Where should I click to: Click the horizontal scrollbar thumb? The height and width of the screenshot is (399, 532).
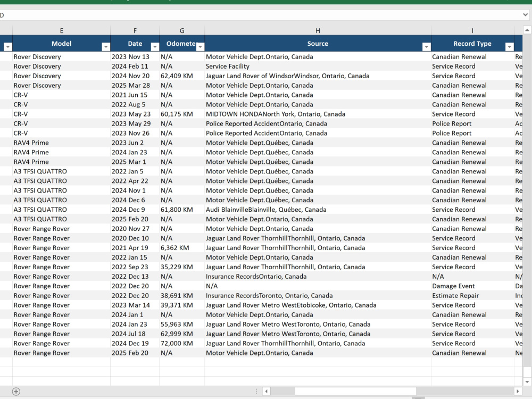355,391
